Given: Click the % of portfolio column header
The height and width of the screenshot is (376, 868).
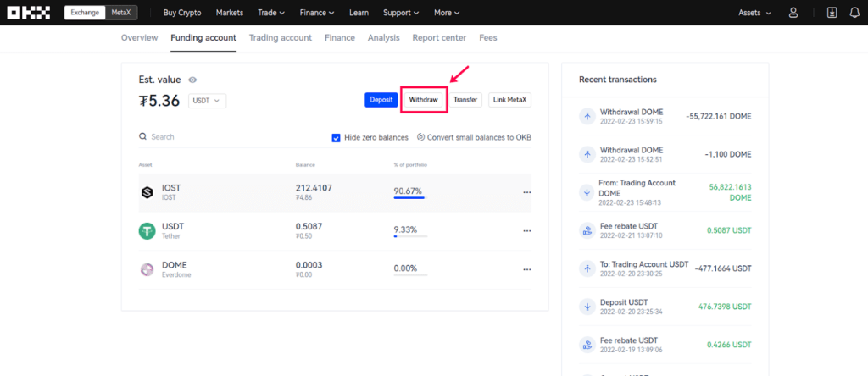Looking at the screenshot, I should (410, 165).
